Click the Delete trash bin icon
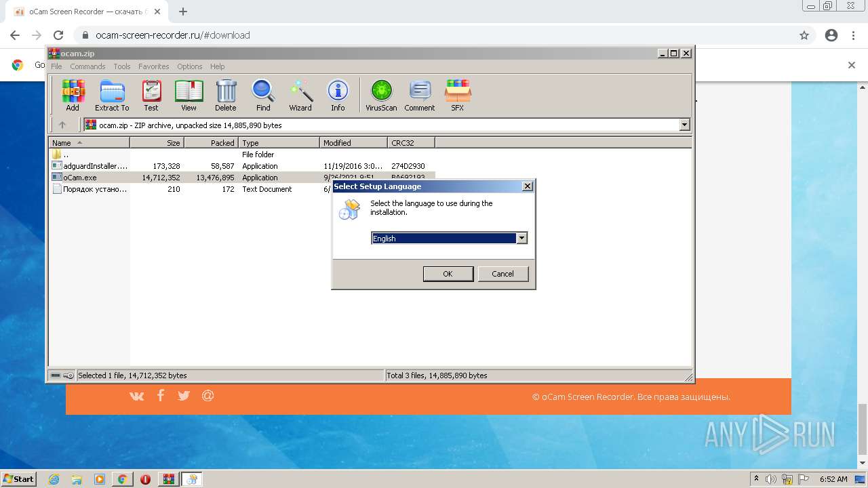This screenshot has height=488, width=868. pyautogui.click(x=226, y=96)
